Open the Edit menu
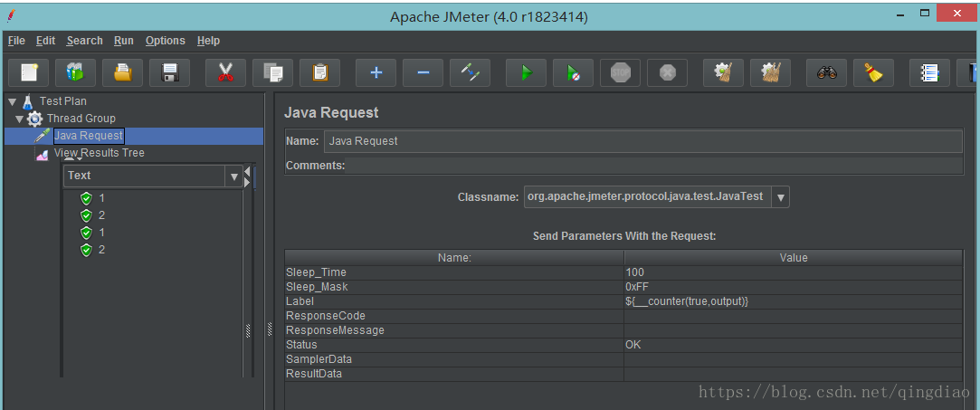 click(45, 41)
